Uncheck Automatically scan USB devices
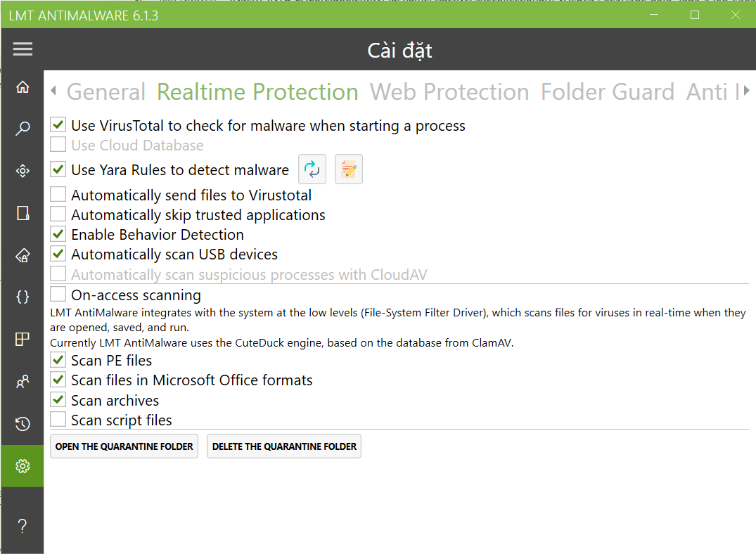 58,255
